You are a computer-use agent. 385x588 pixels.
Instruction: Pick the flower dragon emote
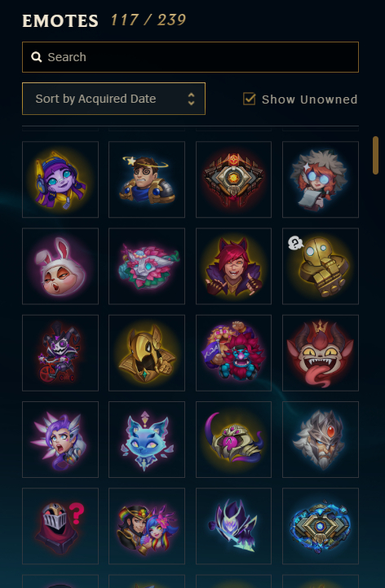tap(147, 266)
